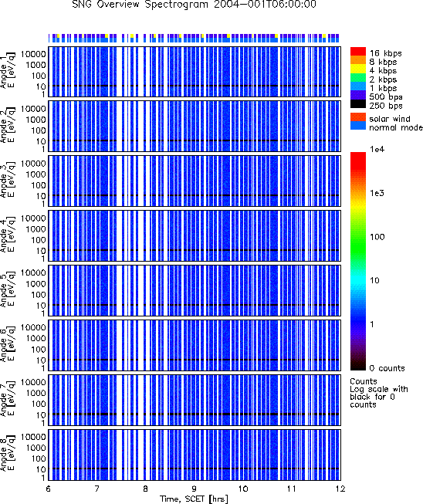
Task: Click the '16 kbps' legend label
Action: pos(385,53)
